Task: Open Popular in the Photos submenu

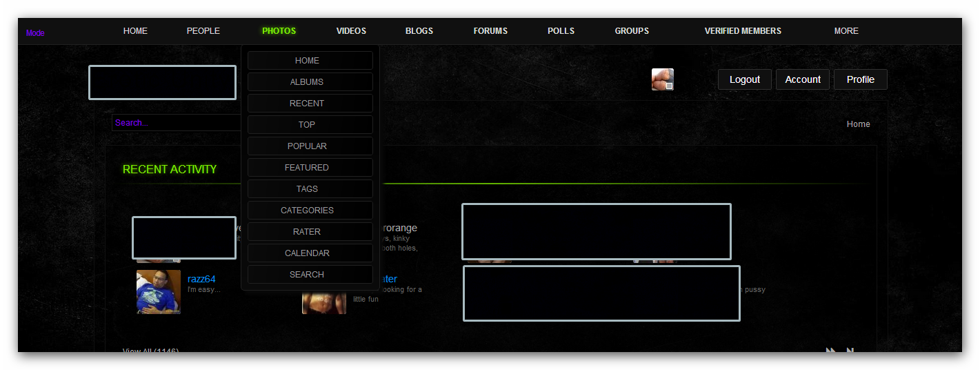Action: tap(307, 146)
